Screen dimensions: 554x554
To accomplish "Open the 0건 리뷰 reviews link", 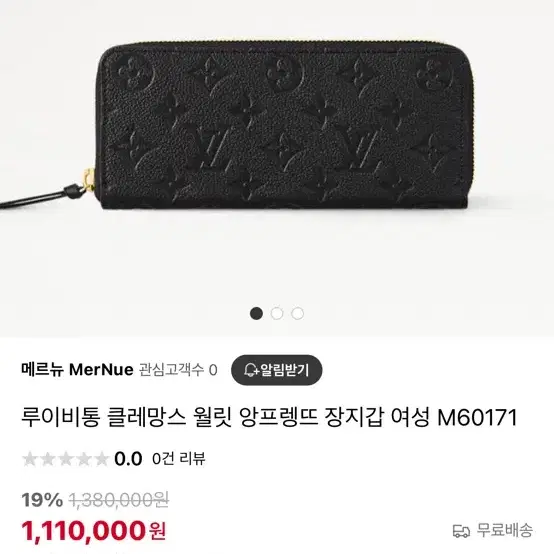I will (x=179, y=459).
